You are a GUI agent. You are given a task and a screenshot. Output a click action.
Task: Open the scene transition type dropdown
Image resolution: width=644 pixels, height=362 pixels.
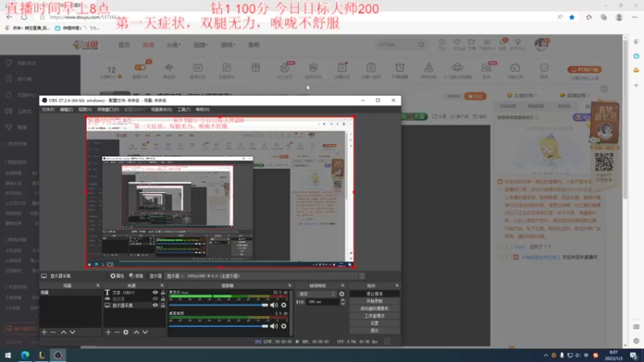tap(316, 294)
